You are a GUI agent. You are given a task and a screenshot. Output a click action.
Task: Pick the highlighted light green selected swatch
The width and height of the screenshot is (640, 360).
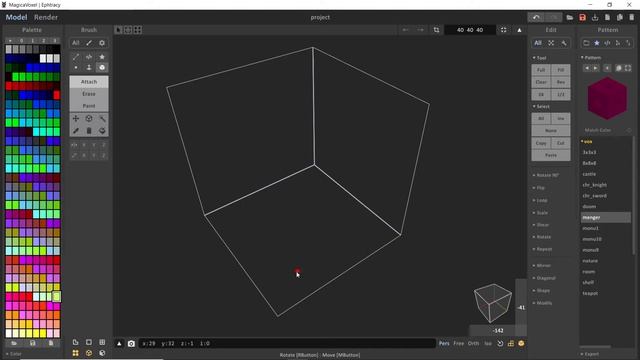56,296
